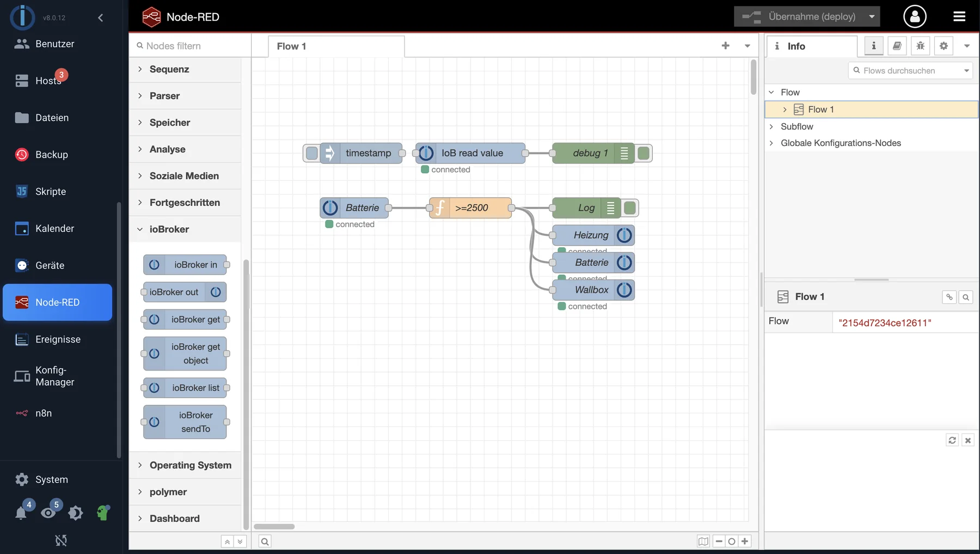The image size is (980, 554).
Task: Open Hosts in the sidebar
Action: click(x=57, y=81)
